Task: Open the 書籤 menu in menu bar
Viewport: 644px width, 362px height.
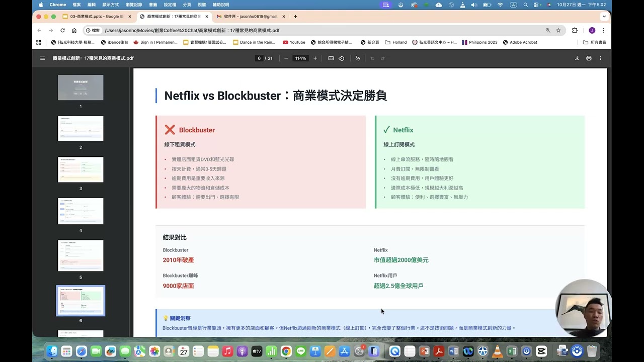Action: [x=153, y=5]
